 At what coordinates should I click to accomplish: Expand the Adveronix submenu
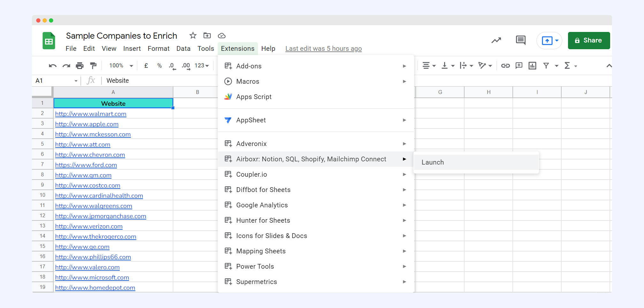click(316, 143)
